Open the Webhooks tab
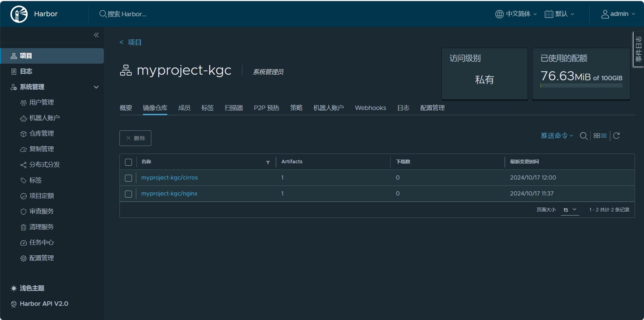Image resolution: width=644 pixels, height=320 pixels. [x=370, y=108]
